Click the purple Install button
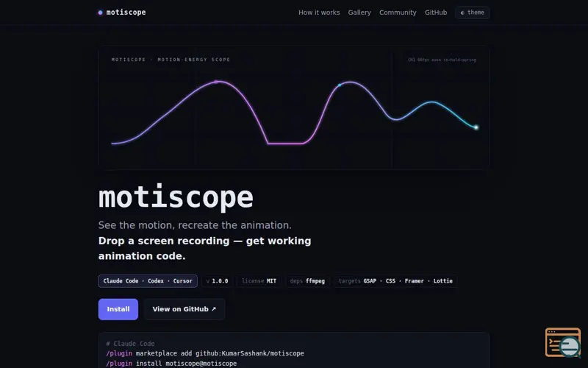Viewport: 588px width, 368px height. (x=118, y=309)
